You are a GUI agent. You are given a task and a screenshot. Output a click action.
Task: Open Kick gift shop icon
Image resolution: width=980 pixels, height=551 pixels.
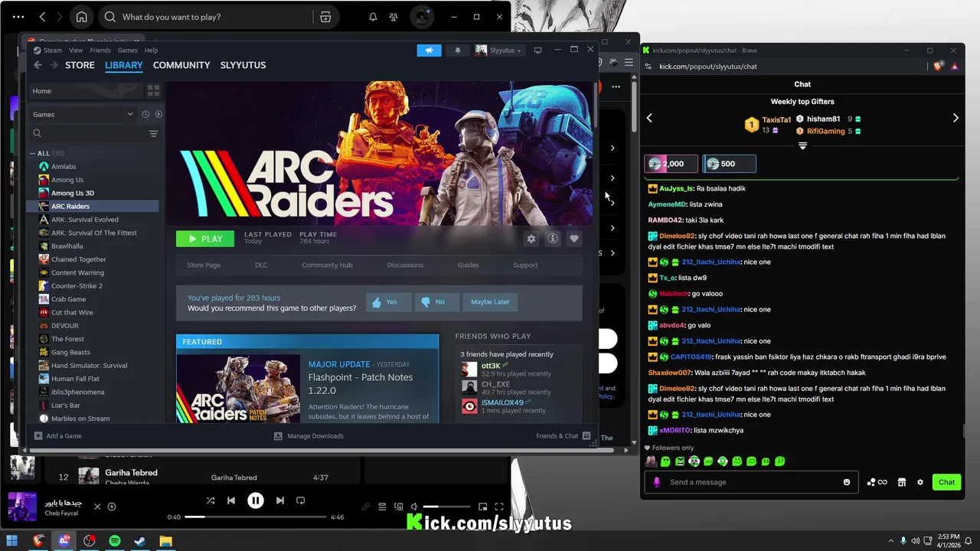click(x=902, y=482)
